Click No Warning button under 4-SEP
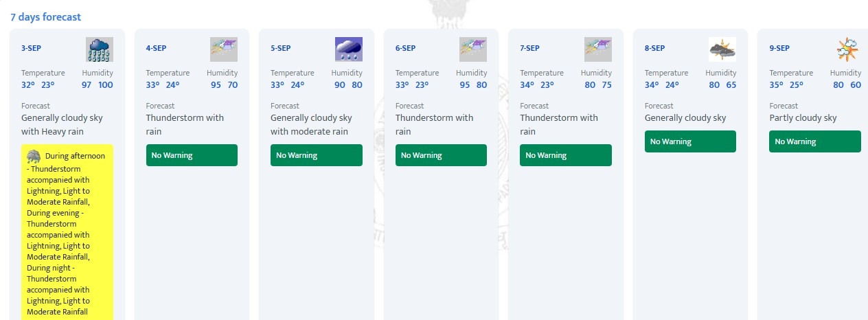The height and width of the screenshot is (320, 868). [192, 155]
